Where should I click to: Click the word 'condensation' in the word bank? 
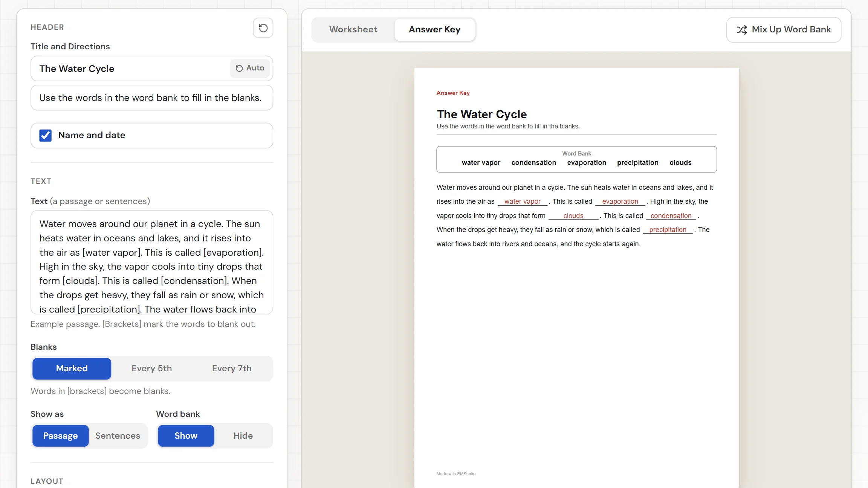coord(533,163)
